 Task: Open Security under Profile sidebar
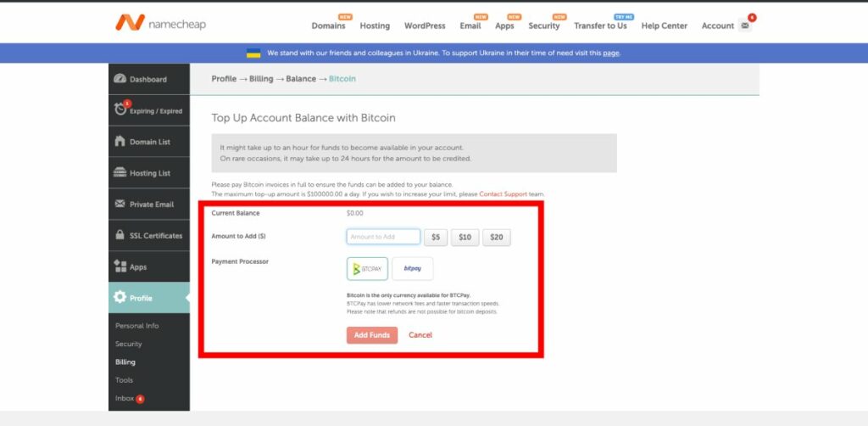tap(129, 344)
